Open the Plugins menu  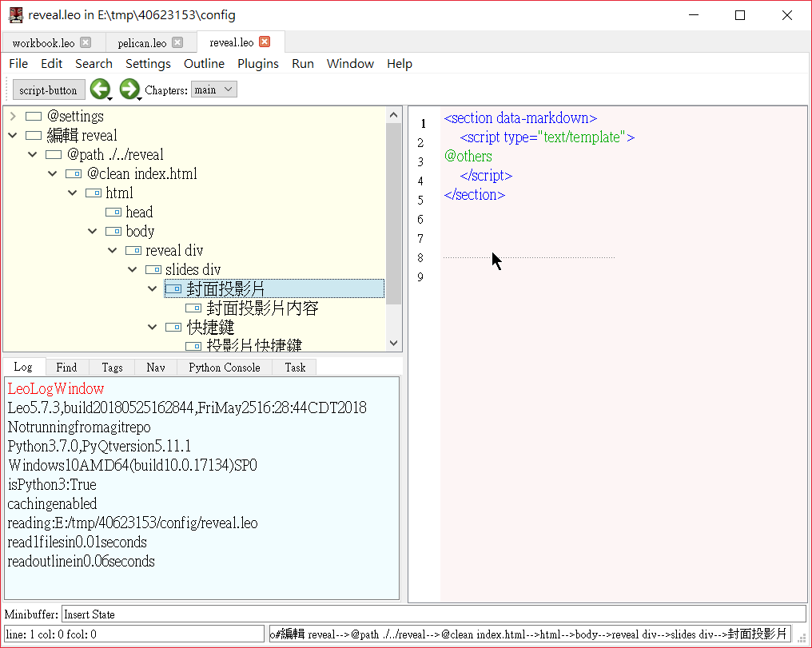point(258,64)
